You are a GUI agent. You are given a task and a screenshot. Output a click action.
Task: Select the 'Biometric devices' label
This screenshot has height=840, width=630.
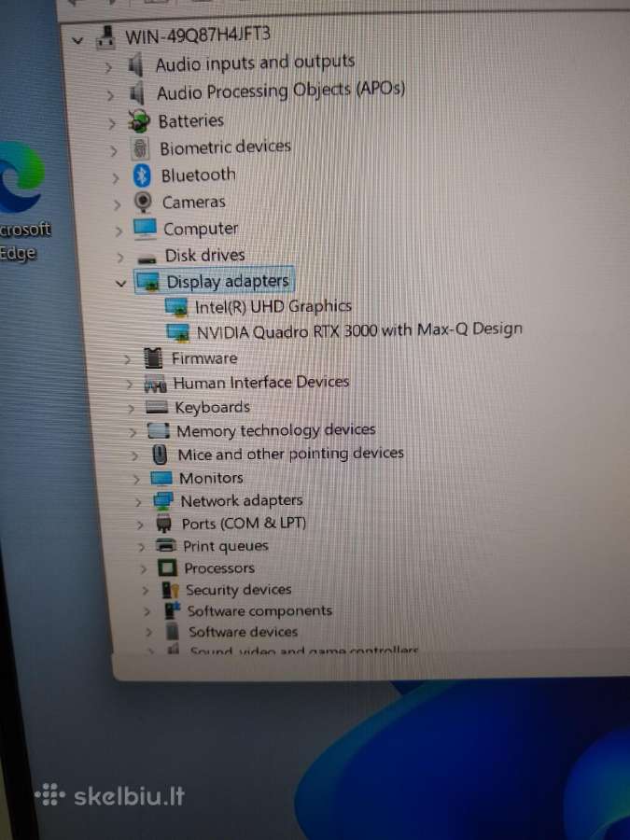point(226,147)
